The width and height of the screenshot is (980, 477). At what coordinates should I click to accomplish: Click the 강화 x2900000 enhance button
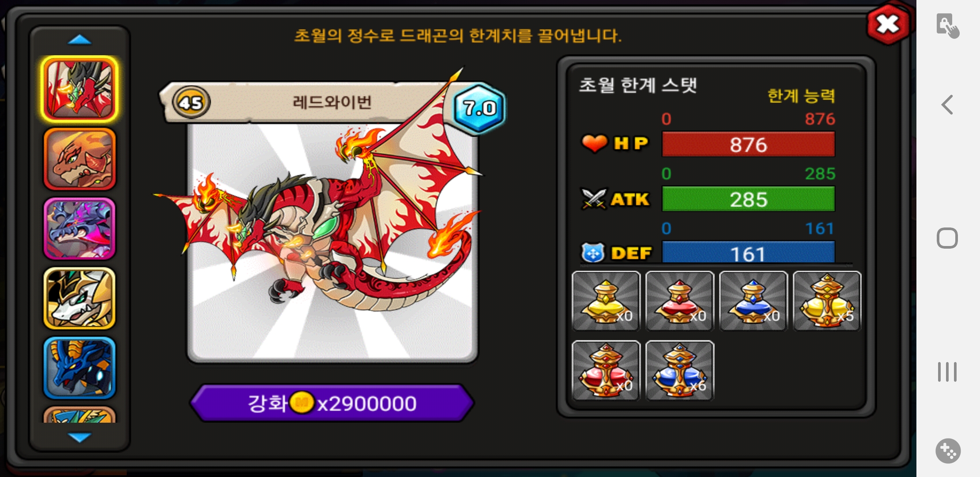pos(332,403)
